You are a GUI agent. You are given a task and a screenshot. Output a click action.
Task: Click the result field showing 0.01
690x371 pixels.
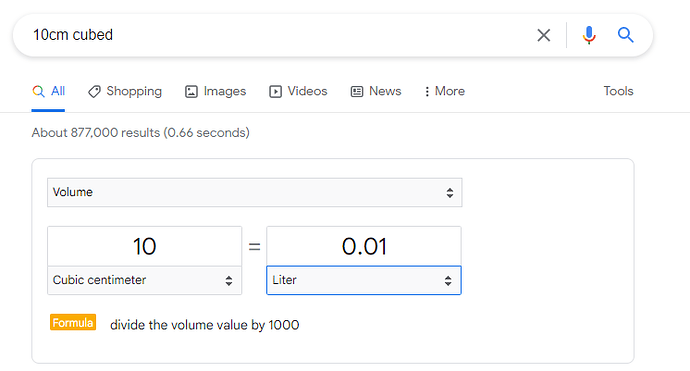364,246
